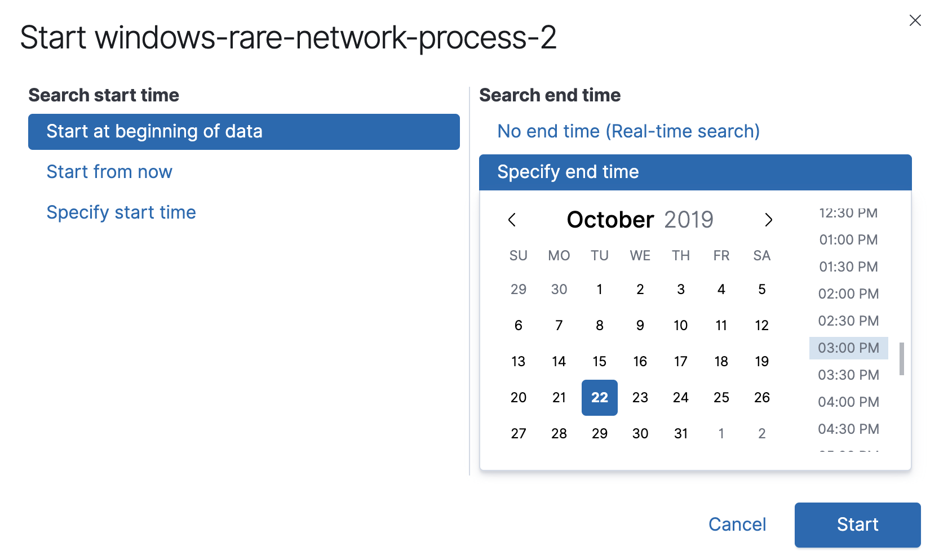Select October 1 in the calendar
This screenshot has height=560, width=939.
[599, 289]
